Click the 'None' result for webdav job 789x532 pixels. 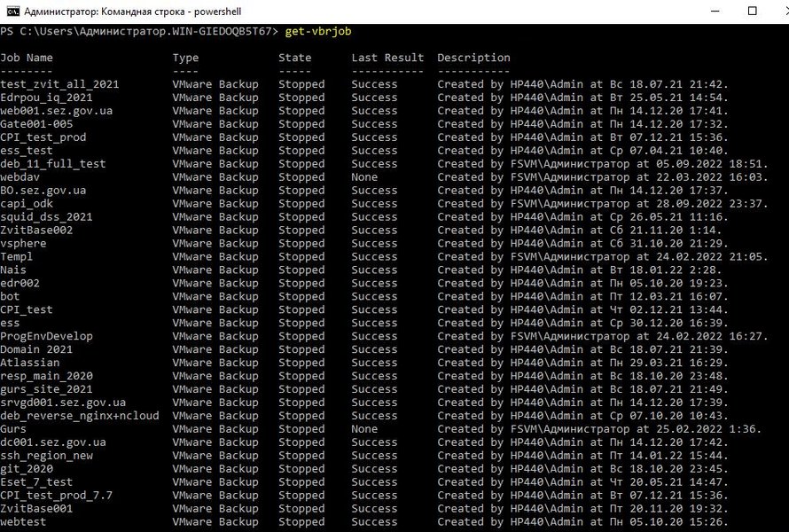364,177
